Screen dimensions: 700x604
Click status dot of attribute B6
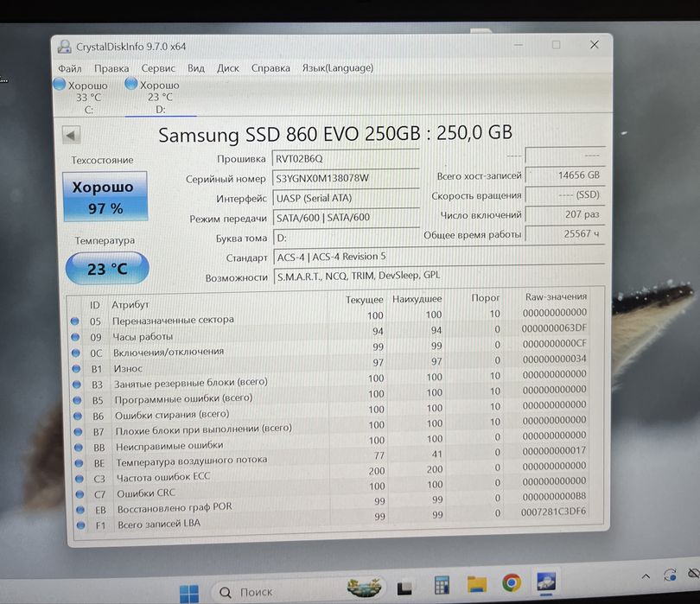click(x=77, y=416)
